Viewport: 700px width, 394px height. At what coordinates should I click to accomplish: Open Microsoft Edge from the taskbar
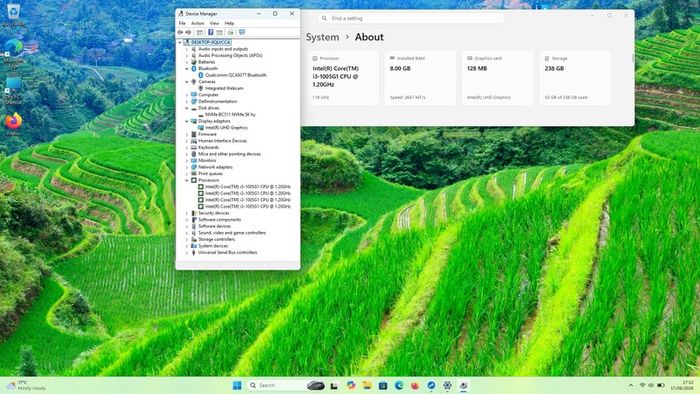pos(399,386)
